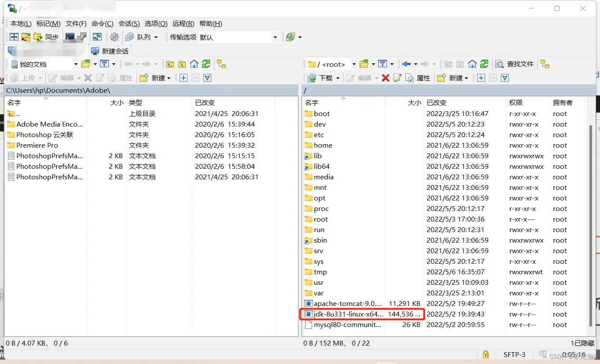
Task: Open the local drive dropdown 我的文档
Action: coord(44,64)
